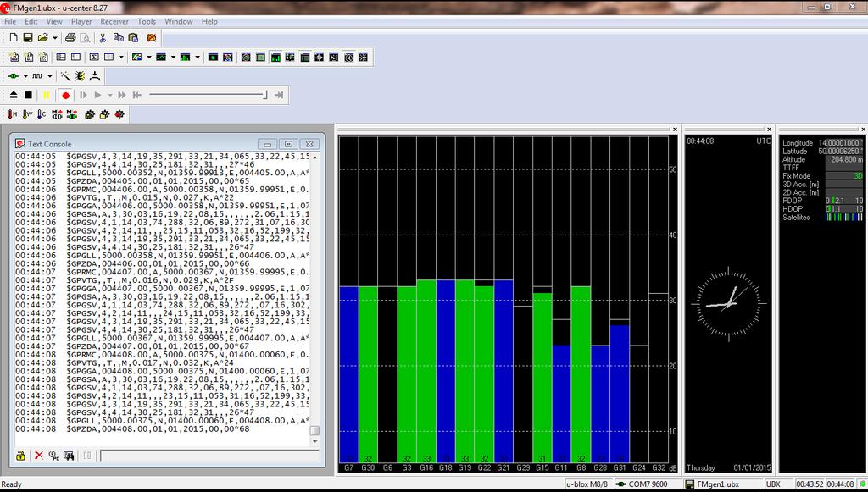
Task: Toggle the red Record button
Action: click(x=65, y=95)
